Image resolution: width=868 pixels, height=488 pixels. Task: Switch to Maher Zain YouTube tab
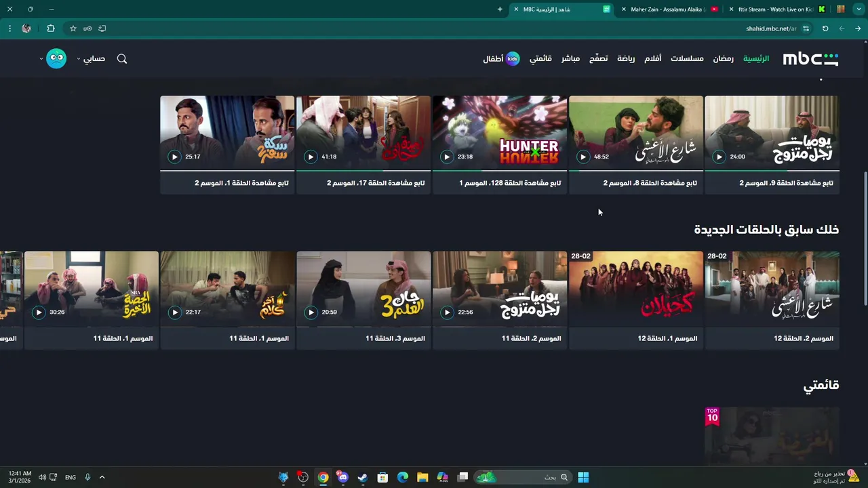(x=668, y=9)
